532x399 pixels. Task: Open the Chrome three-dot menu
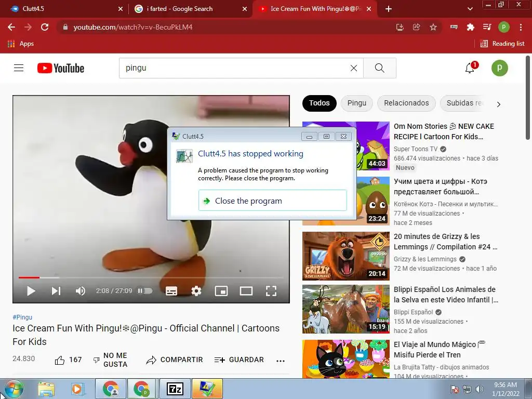521,27
